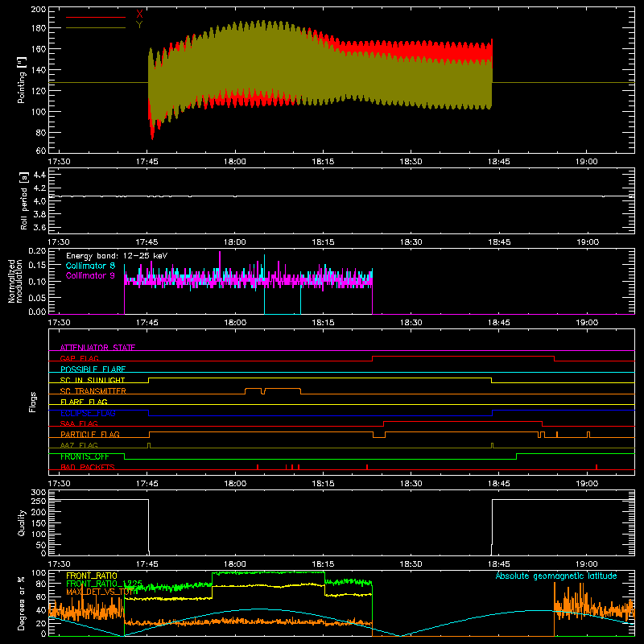Click the green FRONT_RATIO_1225 legend label

[x=105, y=584]
